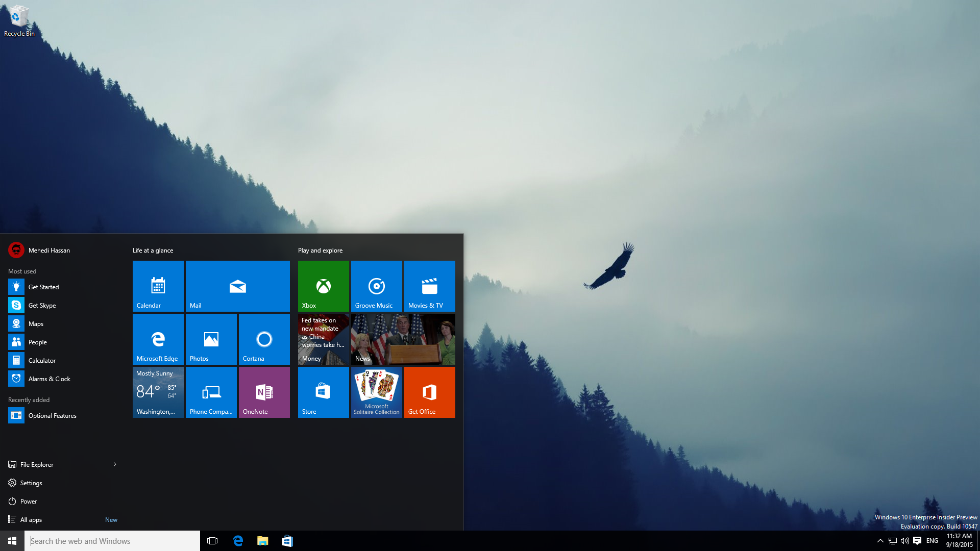The width and height of the screenshot is (980, 551).
Task: Select Life at a Glance section
Action: coord(154,249)
